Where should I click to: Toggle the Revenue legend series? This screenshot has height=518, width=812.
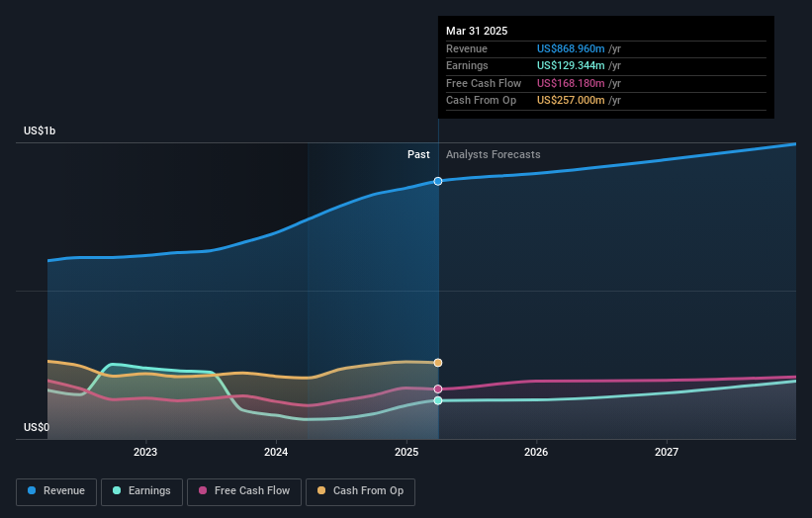pyautogui.click(x=56, y=491)
